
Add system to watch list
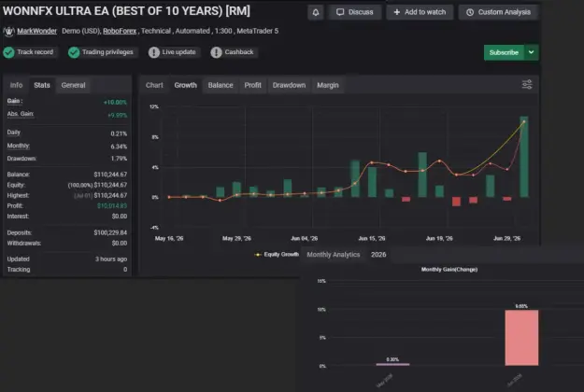click(x=420, y=12)
